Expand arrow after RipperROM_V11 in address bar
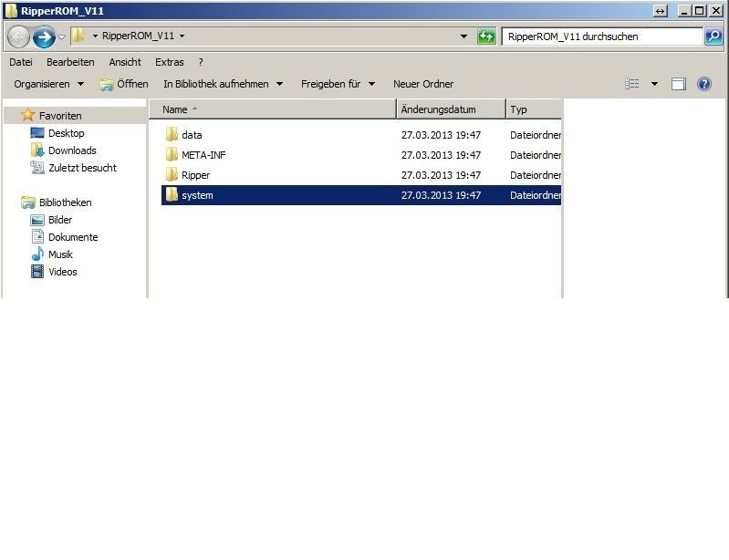Viewport: 729px width, 560px height. 182,36
